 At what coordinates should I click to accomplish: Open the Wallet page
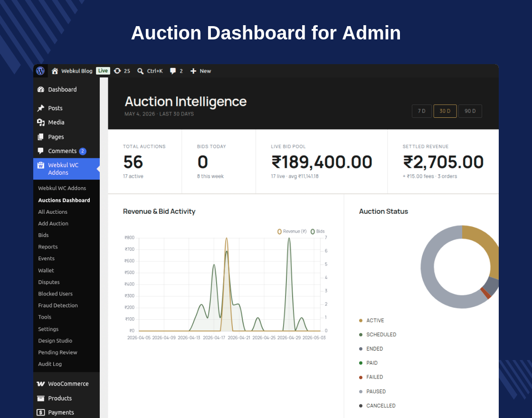click(x=46, y=270)
